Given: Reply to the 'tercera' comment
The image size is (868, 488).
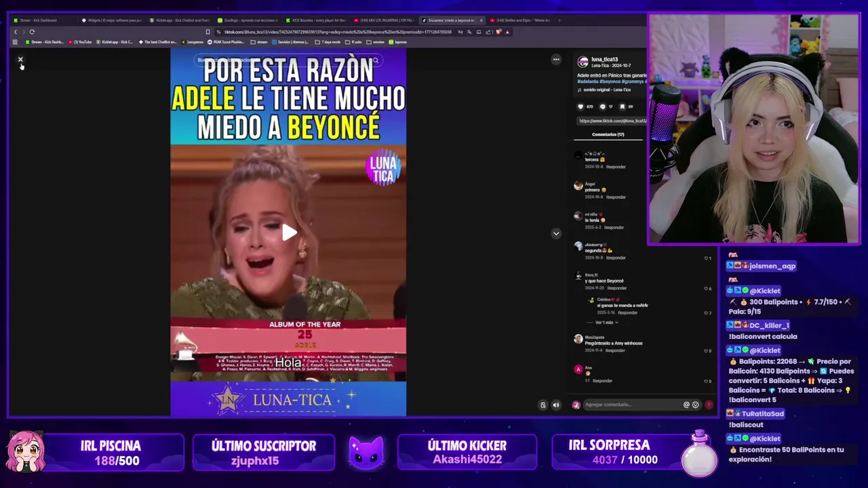Looking at the screenshot, I should pyautogui.click(x=616, y=167).
